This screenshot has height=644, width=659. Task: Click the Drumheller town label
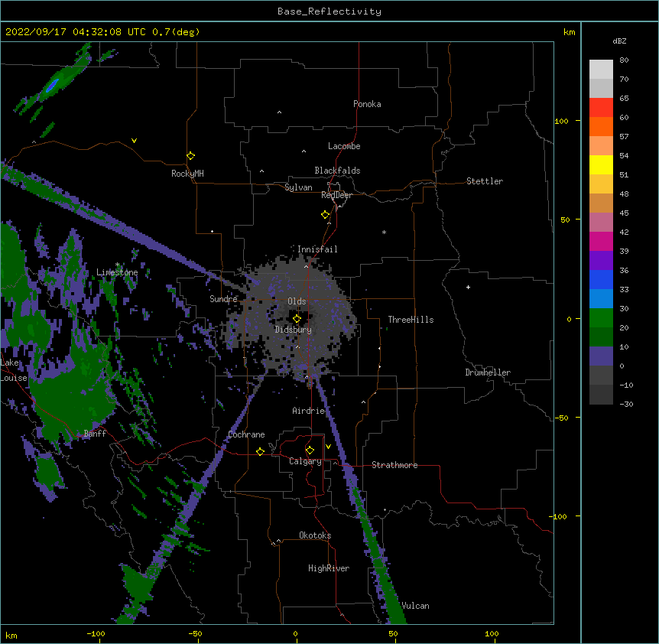click(x=488, y=372)
